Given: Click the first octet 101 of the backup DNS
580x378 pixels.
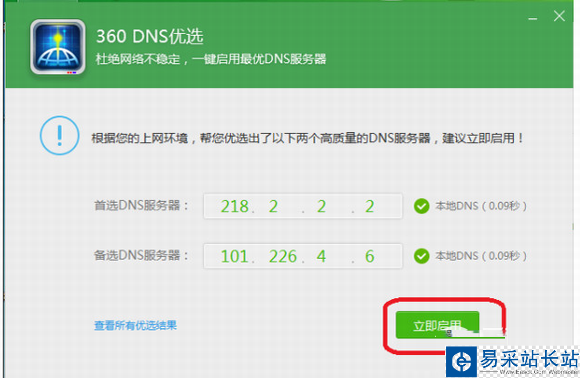Looking at the screenshot, I should (x=235, y=256).
